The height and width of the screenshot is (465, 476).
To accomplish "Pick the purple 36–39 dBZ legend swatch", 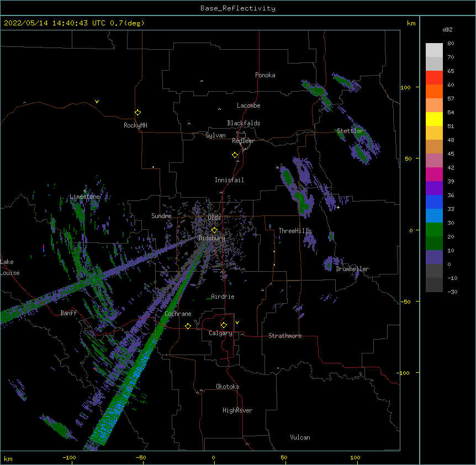I will 434,188.
